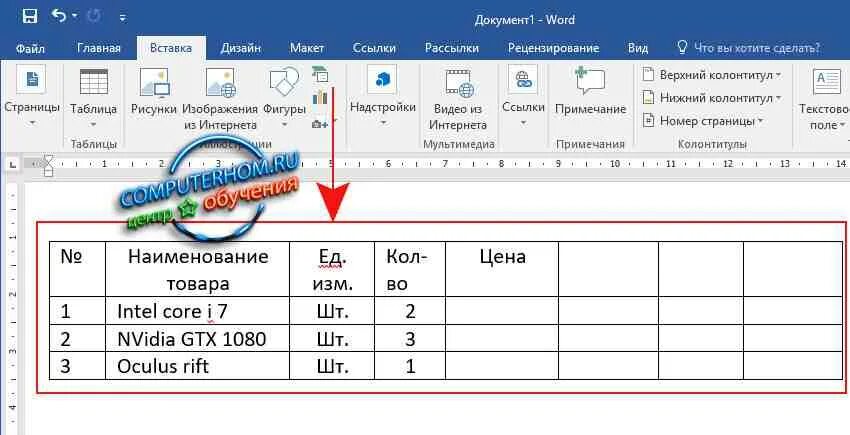Insert Видео из Интернета

(458, 99)
